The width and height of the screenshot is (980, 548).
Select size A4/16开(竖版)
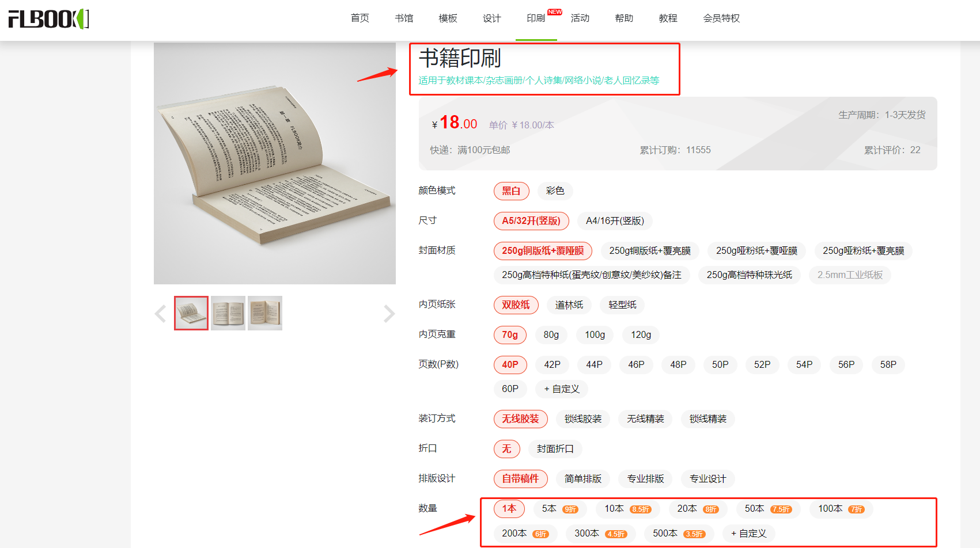[615, 221]
